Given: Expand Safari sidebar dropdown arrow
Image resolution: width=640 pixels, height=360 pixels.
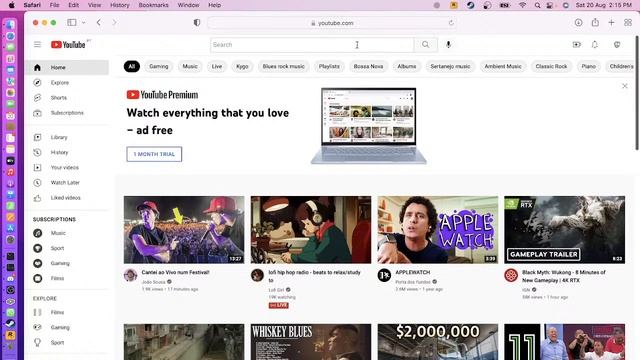Looking at the screenshot, I should (83, 22).
